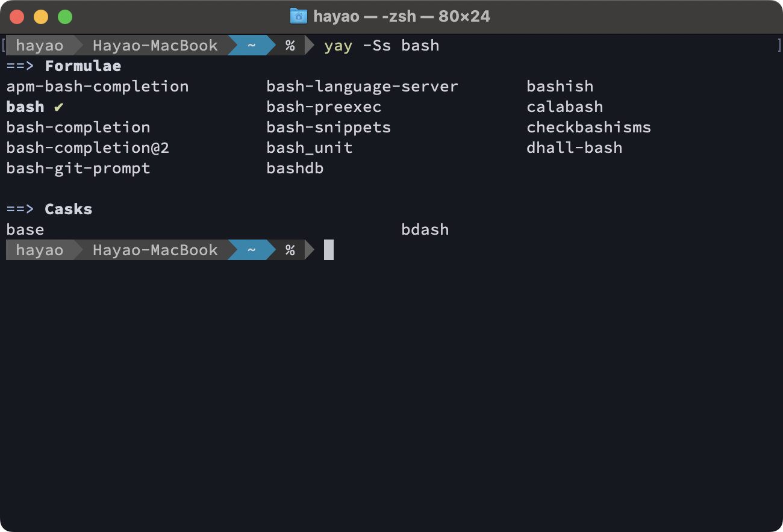The image size is (783, 532).
Task: Click the typed command "yay -Ss bash"
Action: click(382, 46)
